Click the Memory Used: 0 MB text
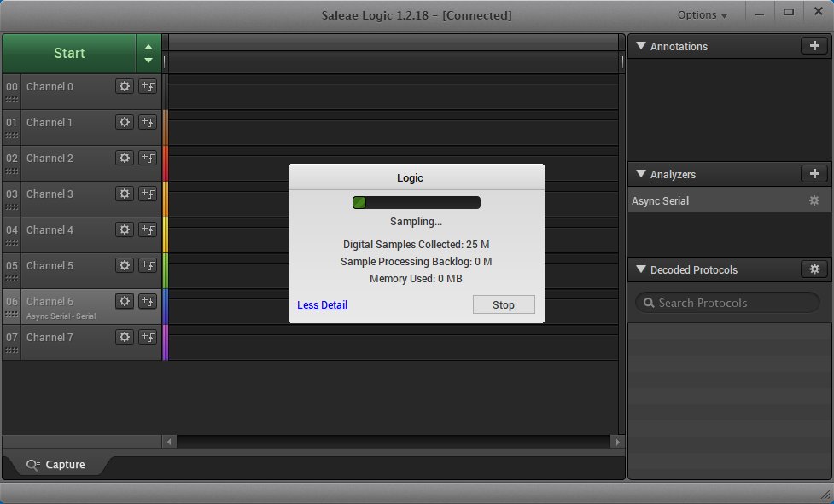 click(417, 278)
